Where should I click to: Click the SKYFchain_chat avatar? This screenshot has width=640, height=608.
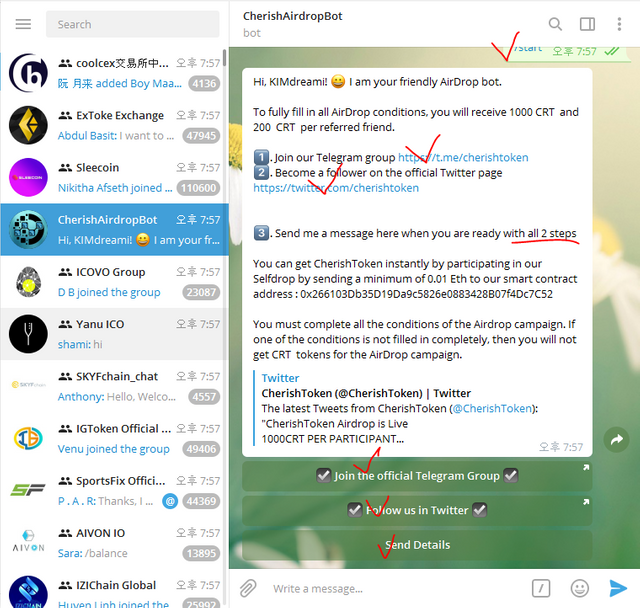(28, 385)
